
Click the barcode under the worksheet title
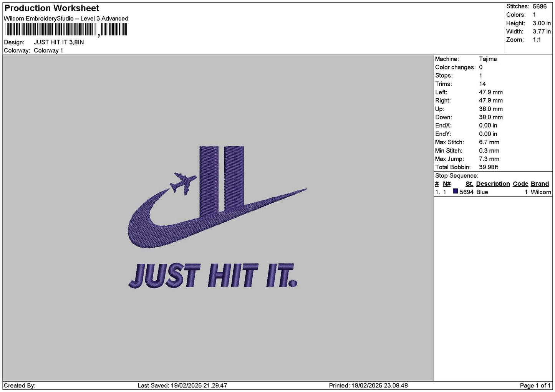[66, 30]
